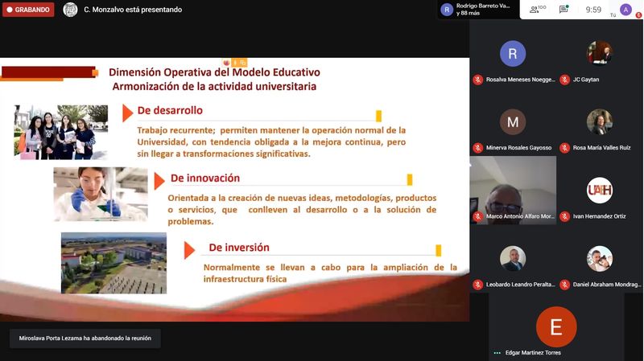Click the slide title 'Dimensión Operativa del Modelo Educativo'
Image resolution: width=644 pixels, height=361 pixels.
214,72
